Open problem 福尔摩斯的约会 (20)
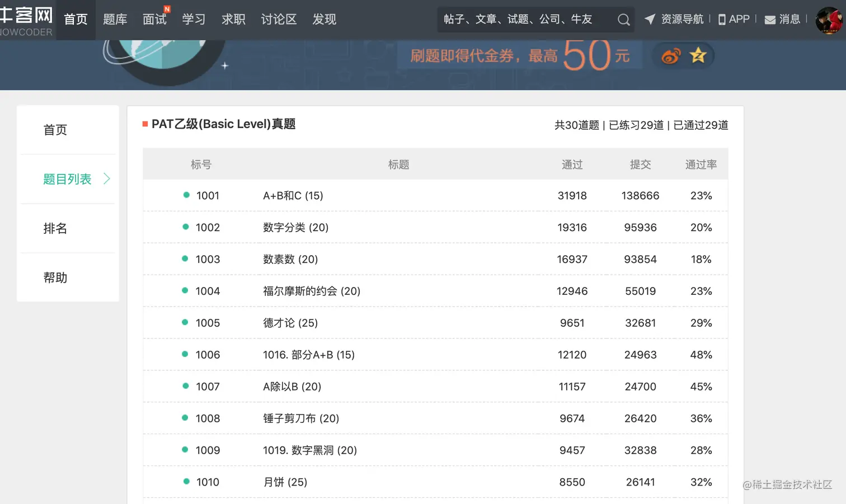 click(312, 291)
